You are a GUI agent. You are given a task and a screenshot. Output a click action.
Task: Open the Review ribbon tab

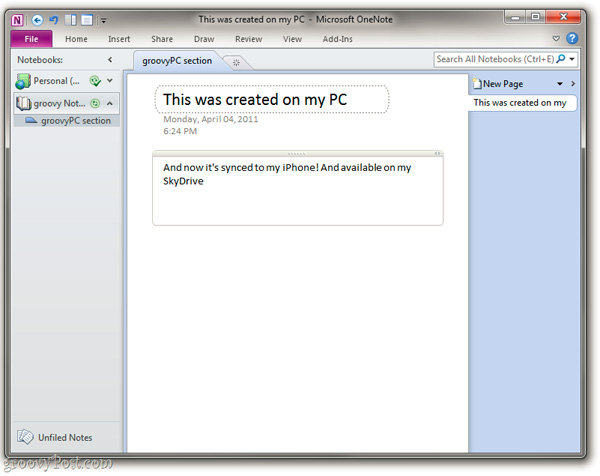click(249, 39)
